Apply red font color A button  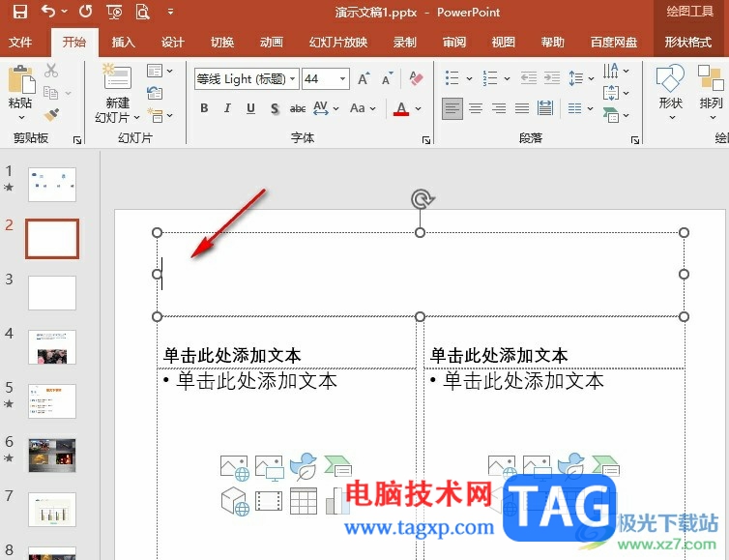point(401,108)
